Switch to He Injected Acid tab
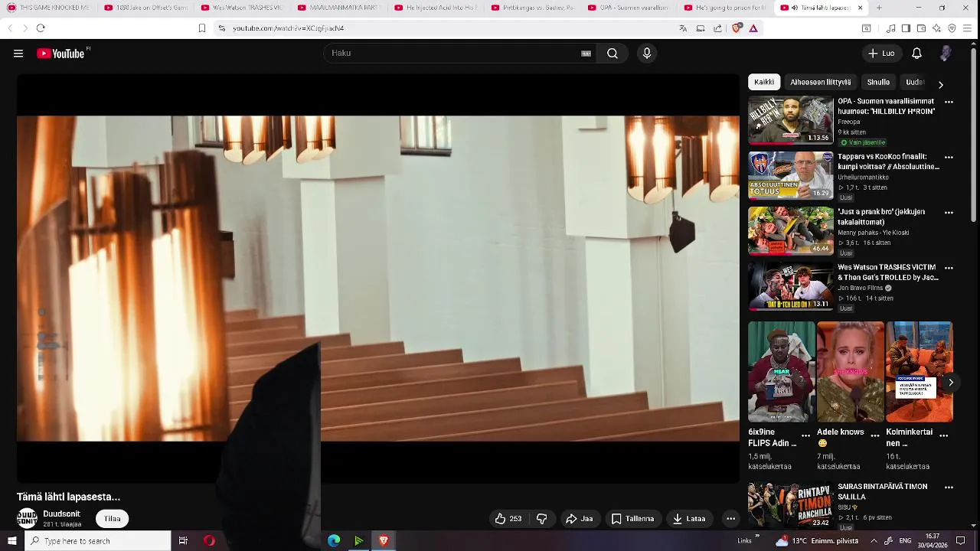The height and width of the screenshot is (551, 980). (435, 8)
